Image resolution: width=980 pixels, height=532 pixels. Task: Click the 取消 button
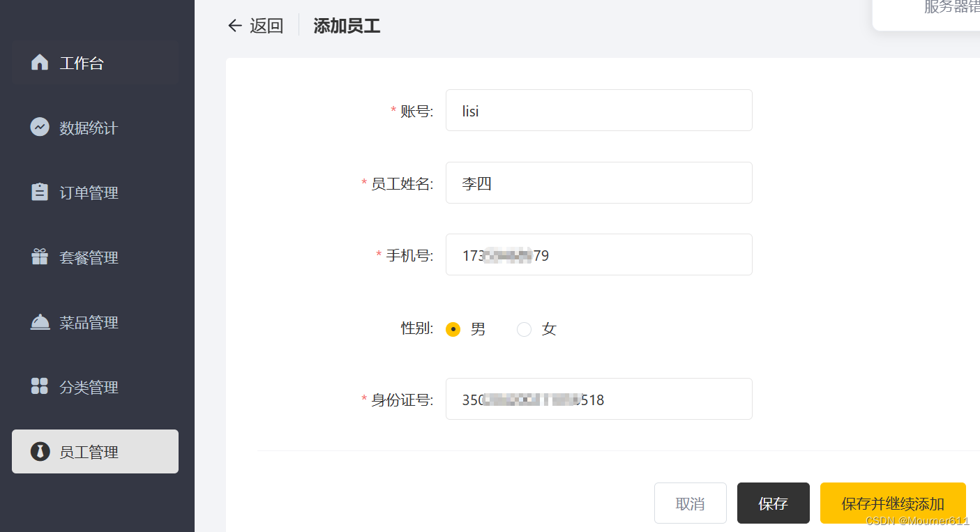[691, 503]
